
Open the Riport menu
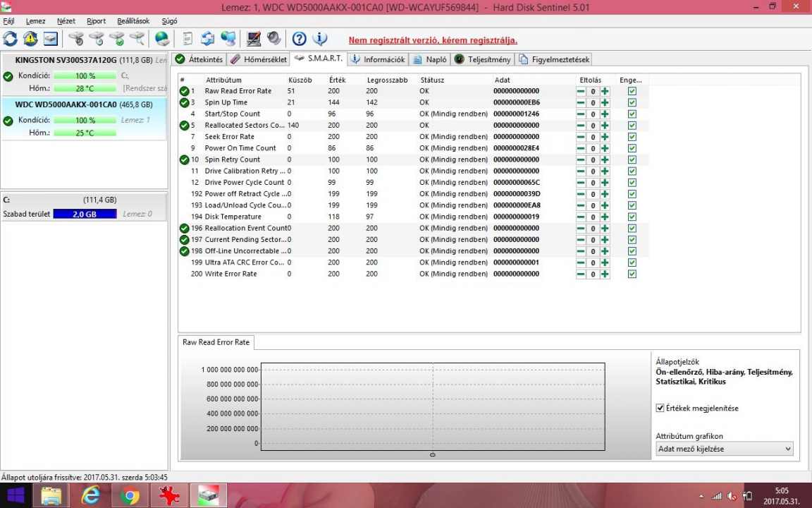click(97, 21)
